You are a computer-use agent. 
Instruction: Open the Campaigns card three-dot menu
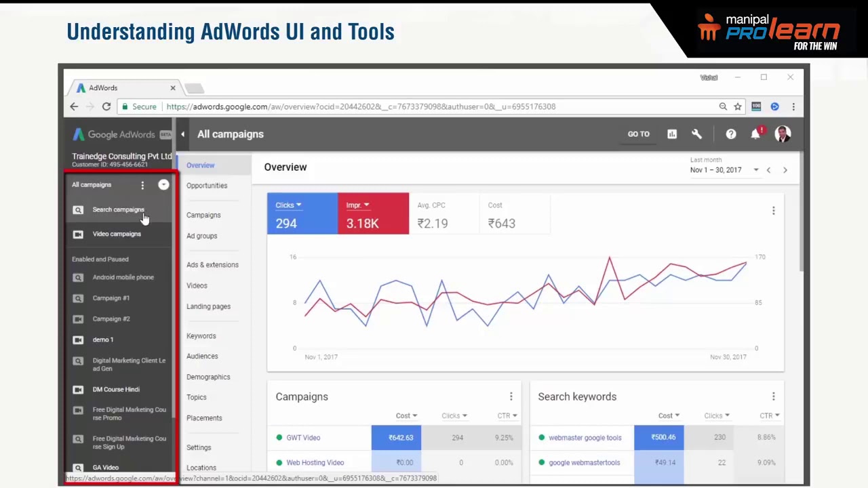click(x=511, y=396)
